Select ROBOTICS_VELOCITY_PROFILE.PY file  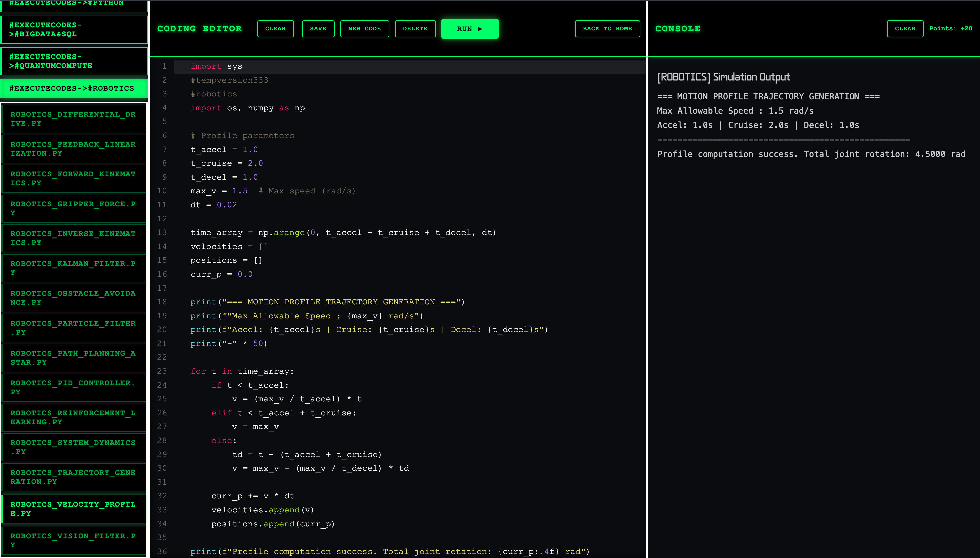tap(74, 509)
